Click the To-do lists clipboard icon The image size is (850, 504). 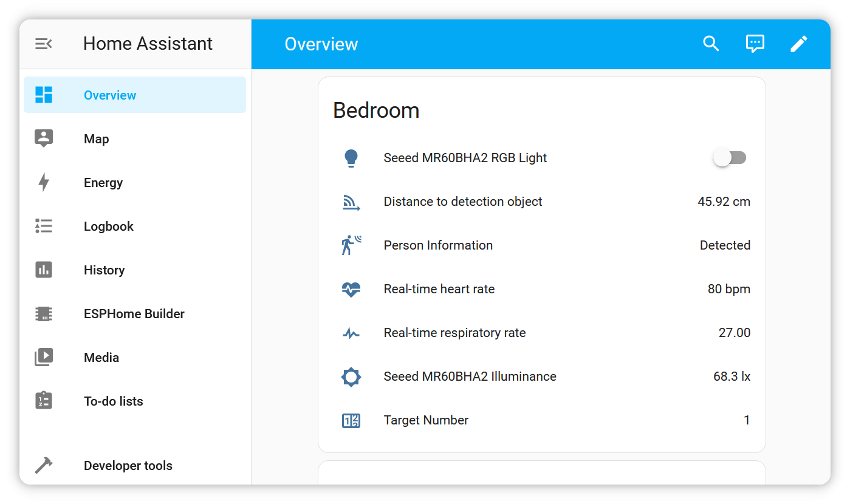pyautogui.click(x=44, y=401)
